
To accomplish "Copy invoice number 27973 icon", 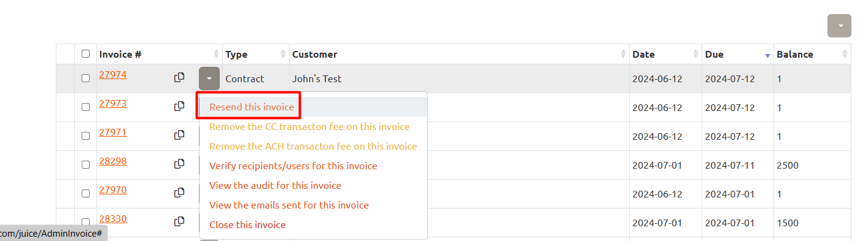I will [179, 106].
